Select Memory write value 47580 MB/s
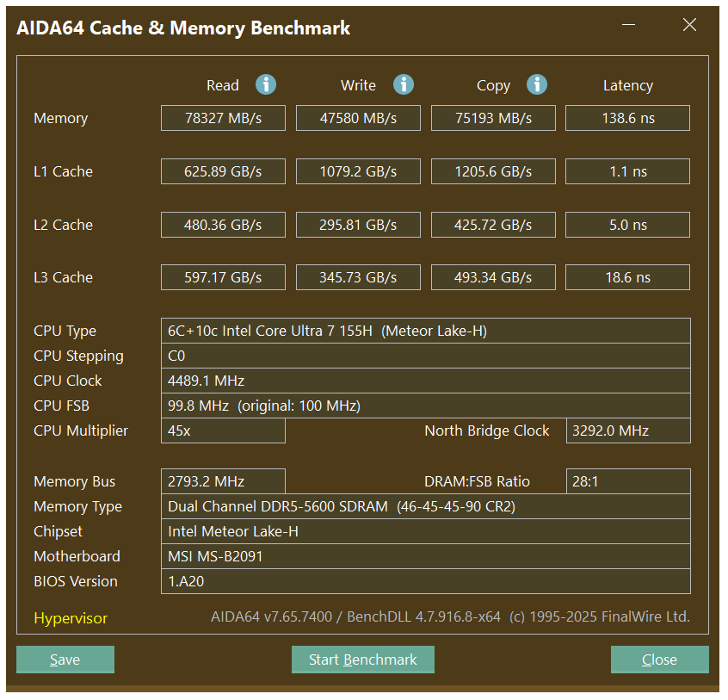The image size is (728, 700). coord(359,118)
